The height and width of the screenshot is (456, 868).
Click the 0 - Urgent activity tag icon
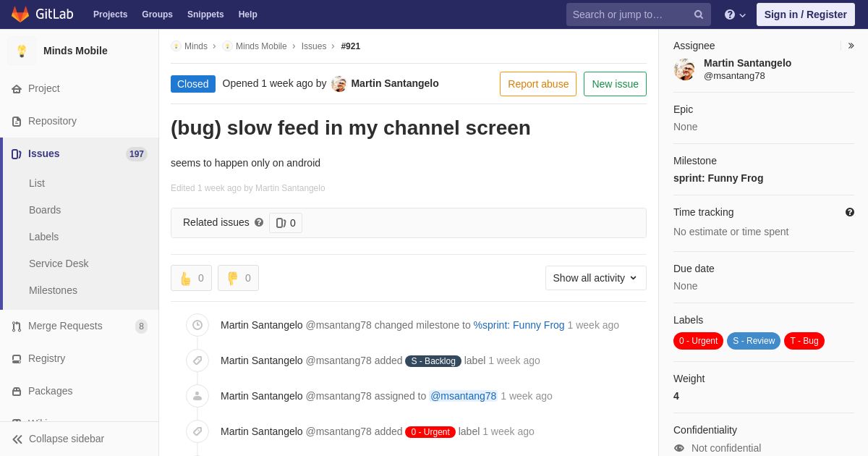click(197, 431)
